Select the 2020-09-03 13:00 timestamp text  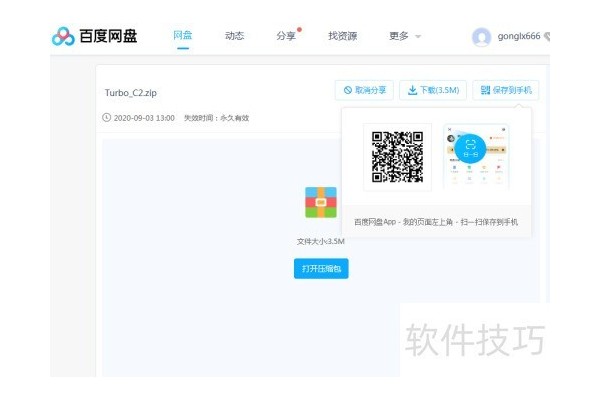pos(144,118)
